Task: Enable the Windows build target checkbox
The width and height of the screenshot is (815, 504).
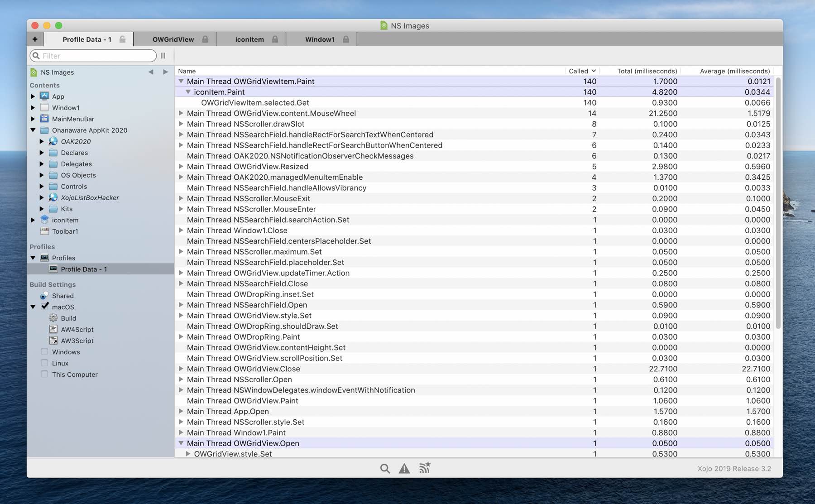Action: pos(44,352)
